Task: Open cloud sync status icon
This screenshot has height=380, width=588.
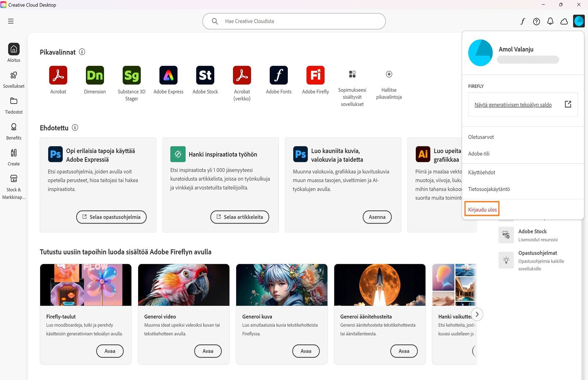Action: [564, 21]
